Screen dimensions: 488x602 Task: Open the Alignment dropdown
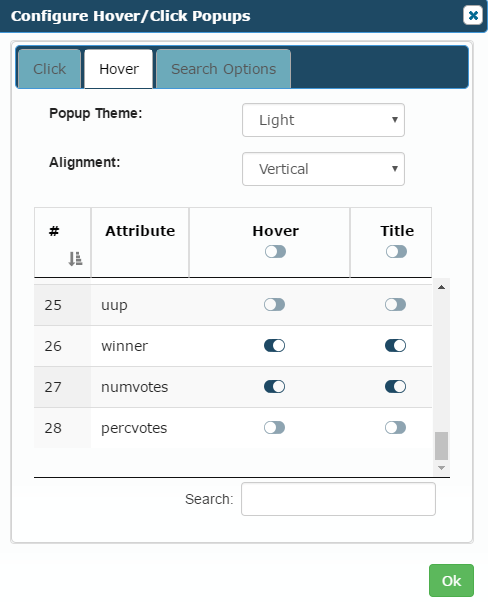pos(323,169)
